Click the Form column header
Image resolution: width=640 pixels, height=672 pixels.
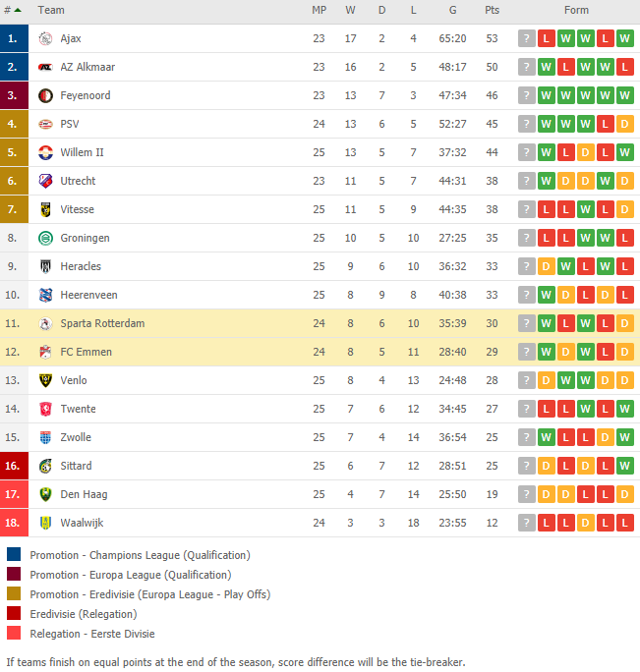[x=576, y=10]
